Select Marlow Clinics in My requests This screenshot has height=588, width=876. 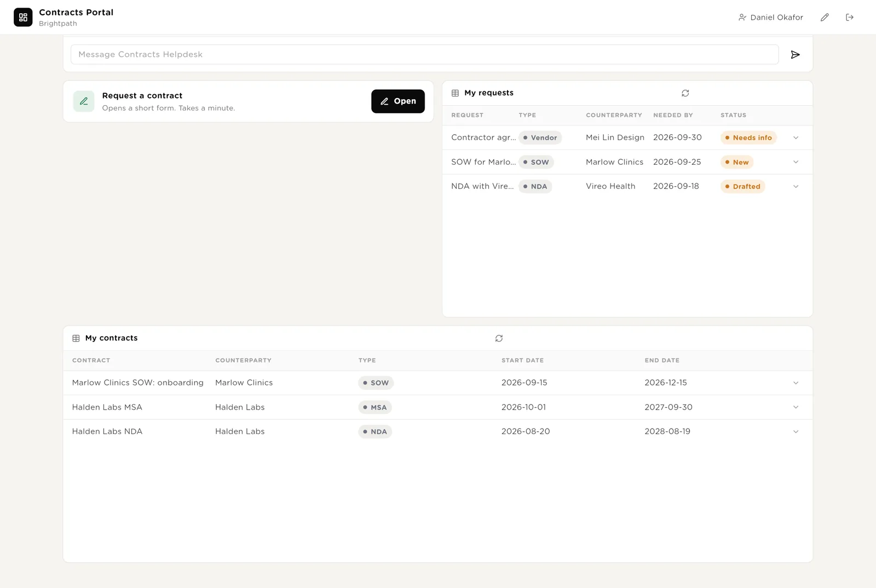point(614,162)
